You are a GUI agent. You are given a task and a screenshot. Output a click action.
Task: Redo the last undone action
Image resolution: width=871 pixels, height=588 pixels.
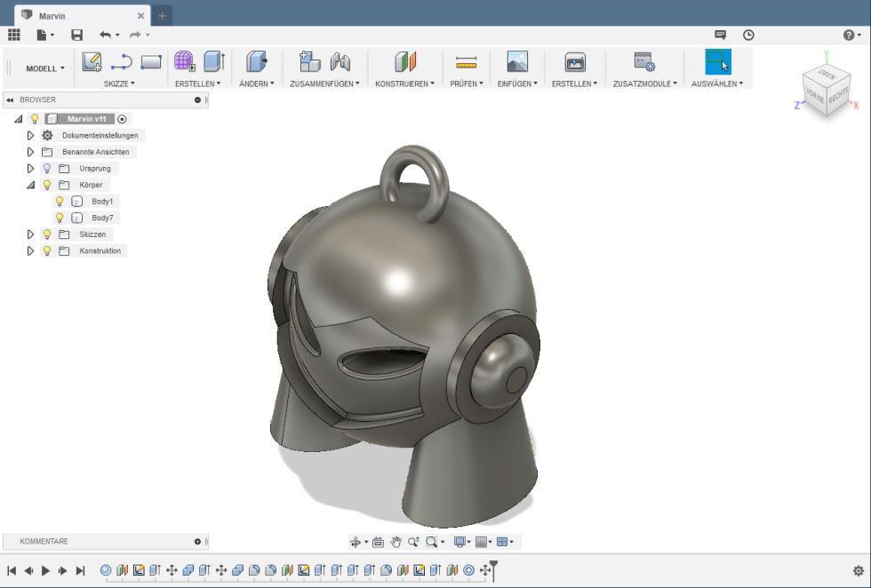click(135, 35)
